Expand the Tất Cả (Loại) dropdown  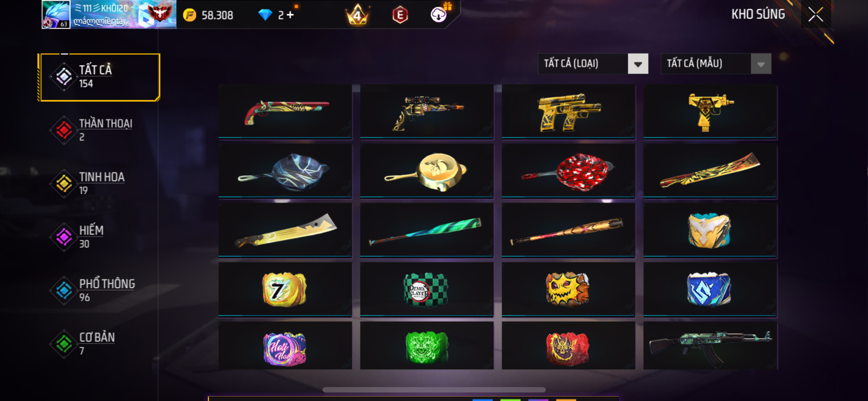click(x=593, y=64)
